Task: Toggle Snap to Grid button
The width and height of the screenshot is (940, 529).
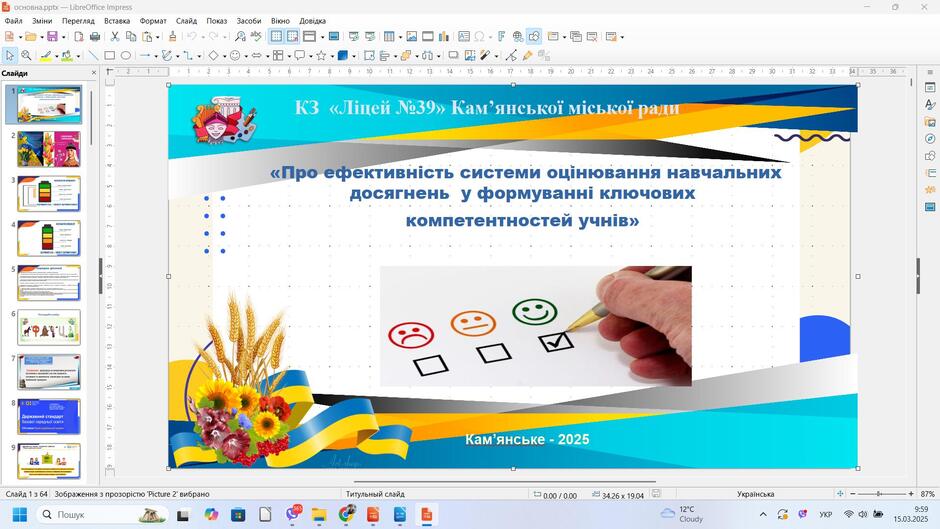Action: point(293,37)
